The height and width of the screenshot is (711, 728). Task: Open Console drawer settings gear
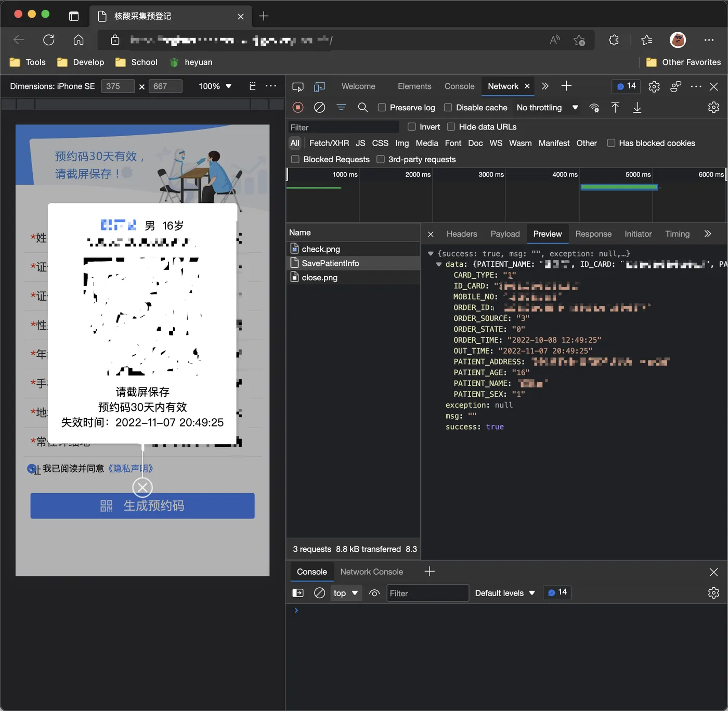[x=713, y=593]
